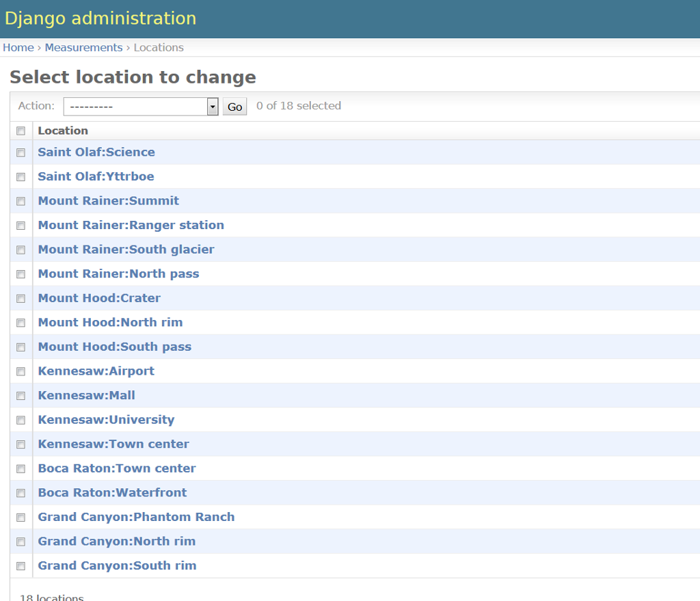Viewport: 700px width, 601px height.
Task: Open the Grand Canyon:South rim location
Action: (117, 565)
